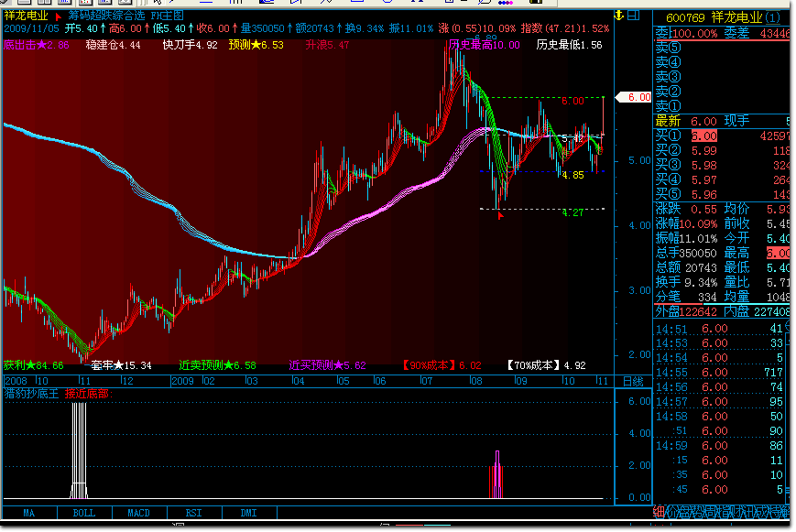Open the MACD indicator tab
The image size is (796, 532).
pyautogui.click(x=138, y=513)
